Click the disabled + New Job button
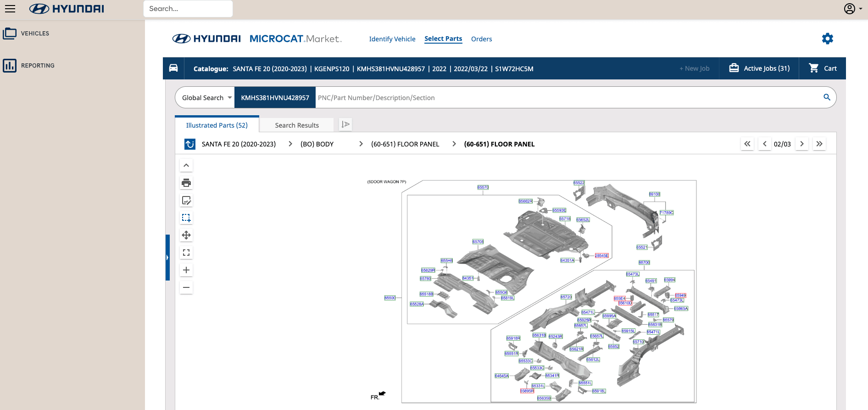 695,68
